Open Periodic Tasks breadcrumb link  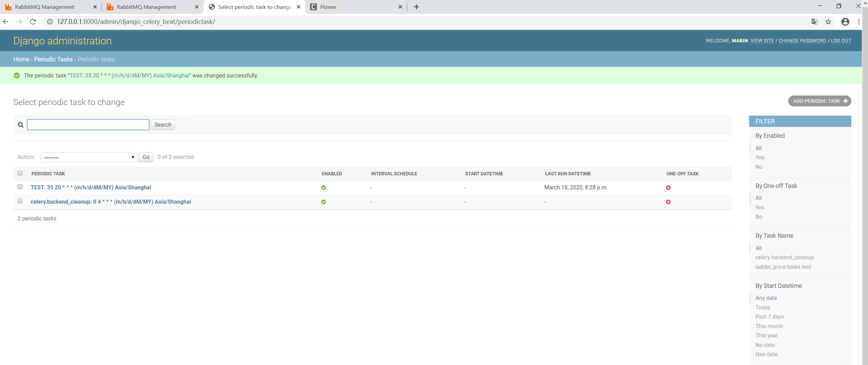point(53,59)
